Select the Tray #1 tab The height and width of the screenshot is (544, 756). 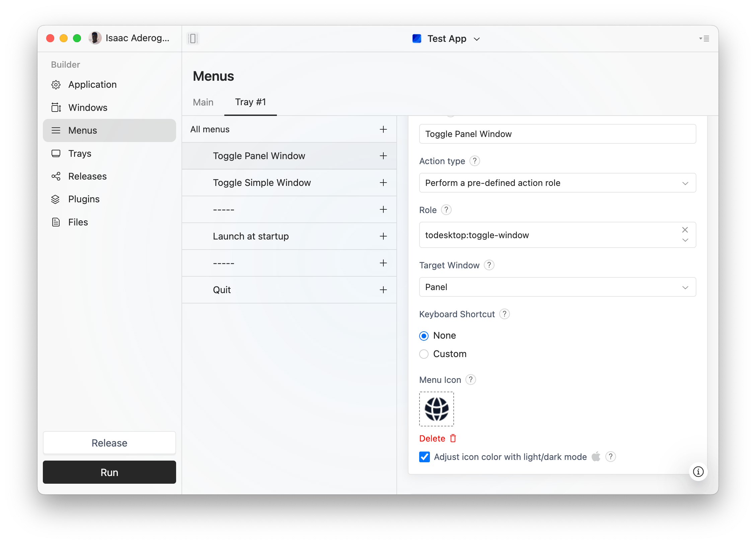250,102
